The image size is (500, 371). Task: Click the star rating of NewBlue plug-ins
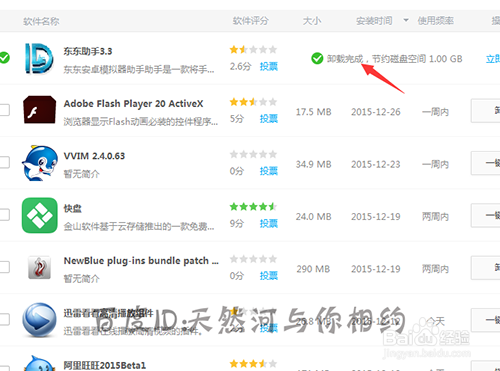click(253, 259)
